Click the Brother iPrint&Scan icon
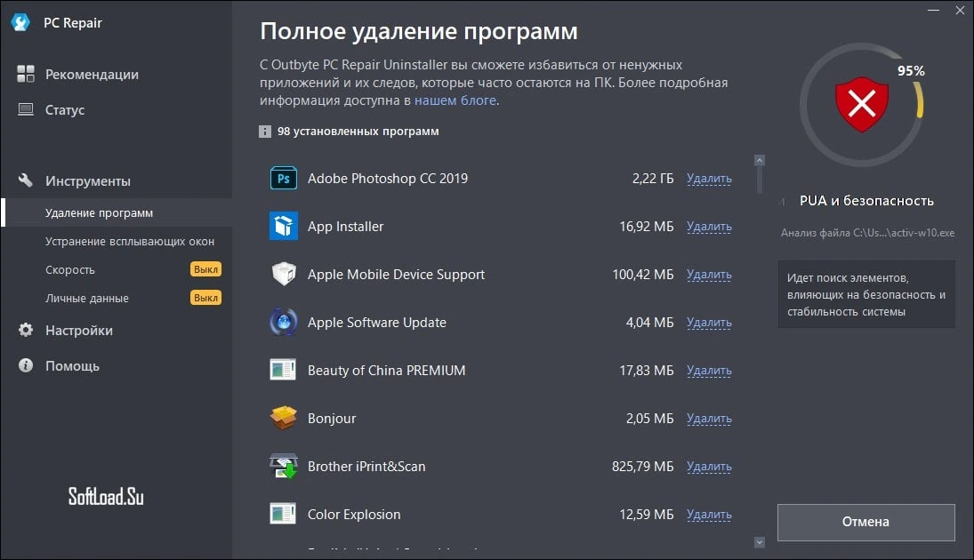The image size is (974, 560). pos(283,467)
